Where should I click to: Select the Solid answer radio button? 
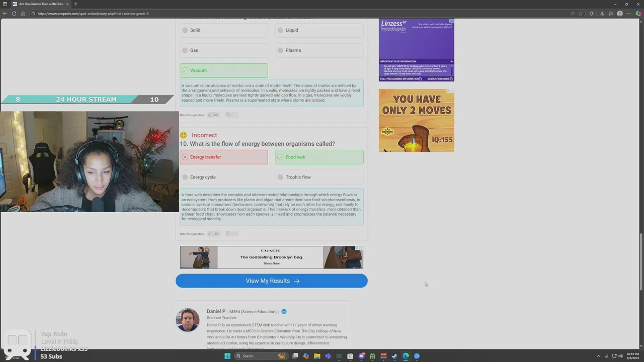coord(185,30)
